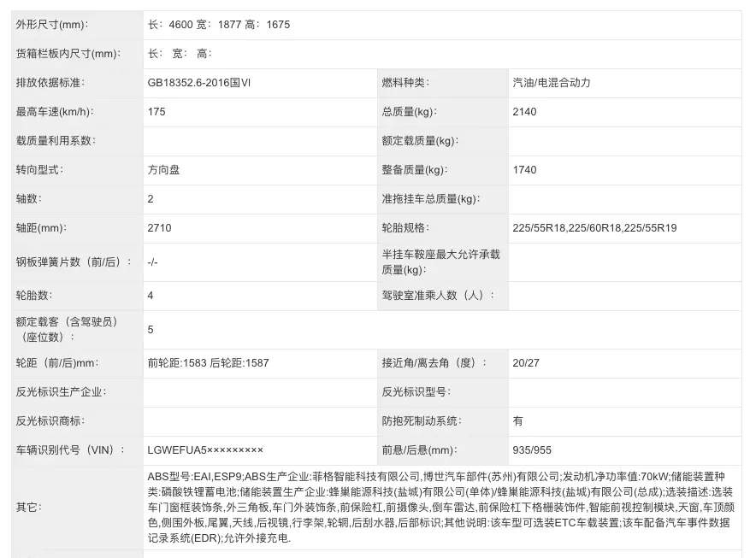Select the tire count value 4

click(x=151, y=296)
